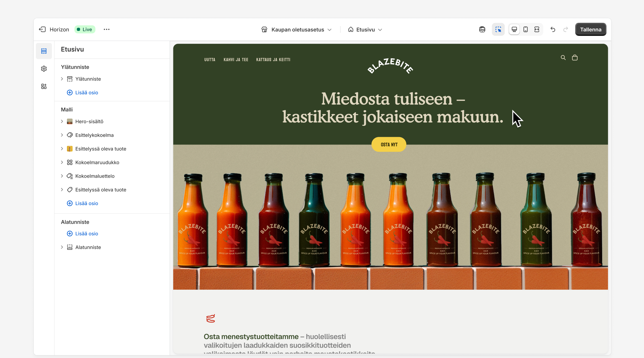Click Lisää osio under Ylätunniste

tap(83, 93)
